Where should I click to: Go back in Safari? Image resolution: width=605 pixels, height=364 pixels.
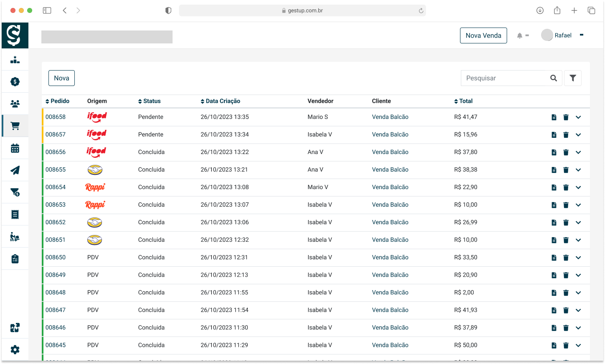coord(65,10)
